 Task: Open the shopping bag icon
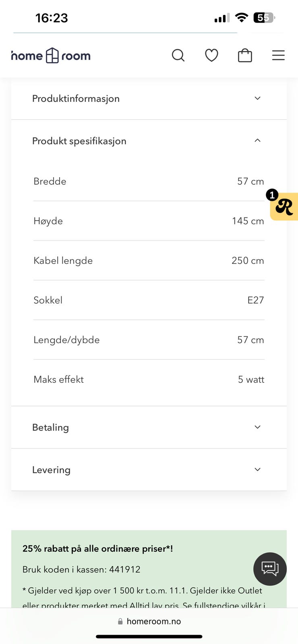click(x=245, y=55)
